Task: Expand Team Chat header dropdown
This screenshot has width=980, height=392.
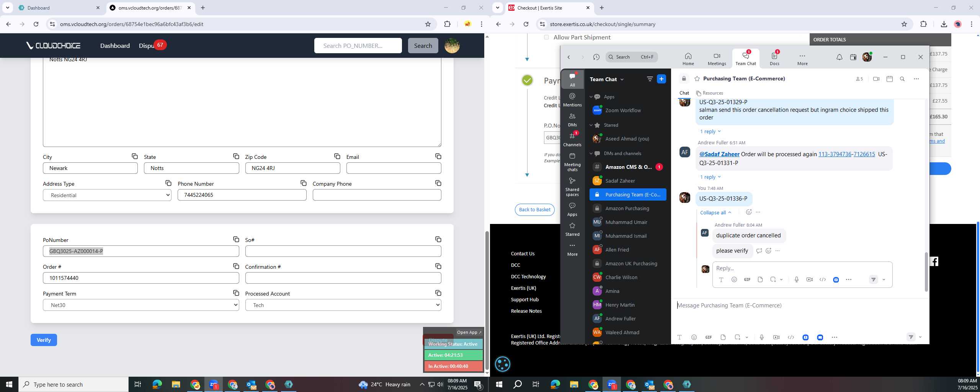Action: pos(622,80)
